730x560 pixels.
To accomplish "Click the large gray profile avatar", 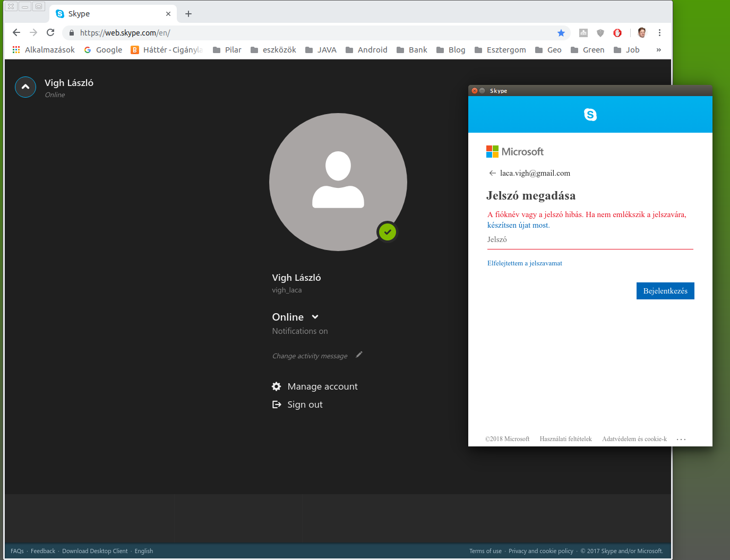I will tap(338, 182).
